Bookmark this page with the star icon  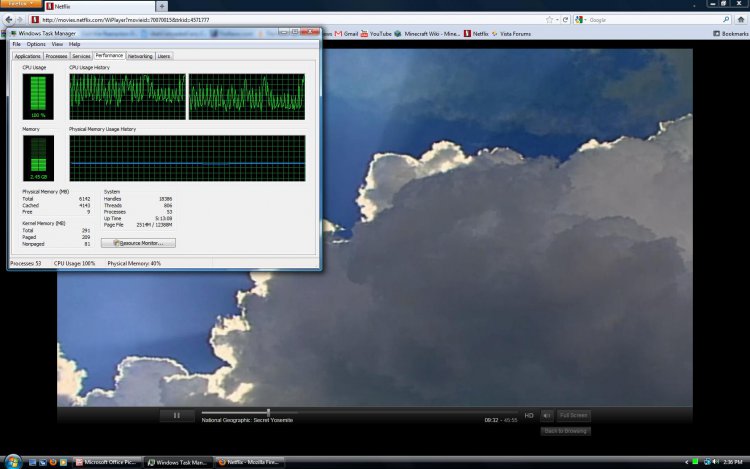pos(549,20)
